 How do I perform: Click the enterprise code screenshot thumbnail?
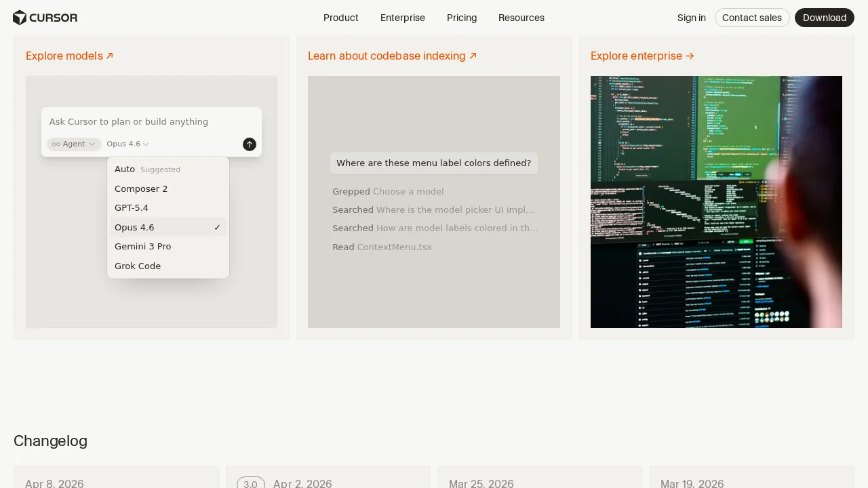point(716,202)
